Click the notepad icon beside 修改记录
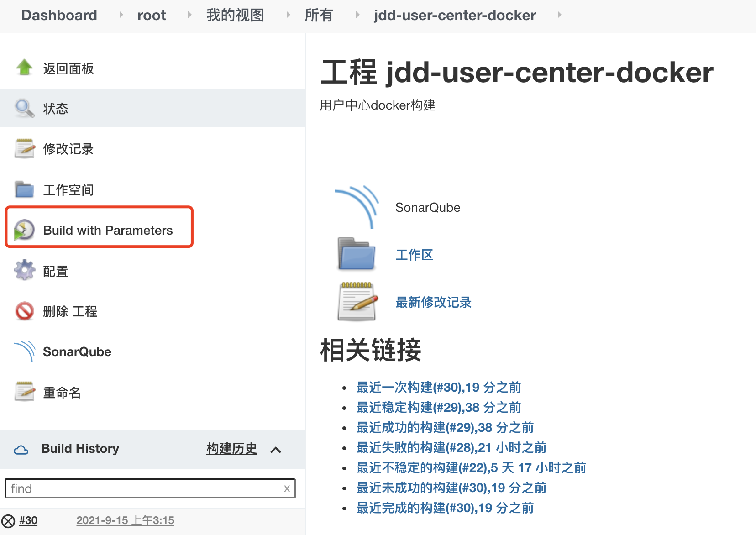Viewport: 756px width, 535px height. [24, 148]
